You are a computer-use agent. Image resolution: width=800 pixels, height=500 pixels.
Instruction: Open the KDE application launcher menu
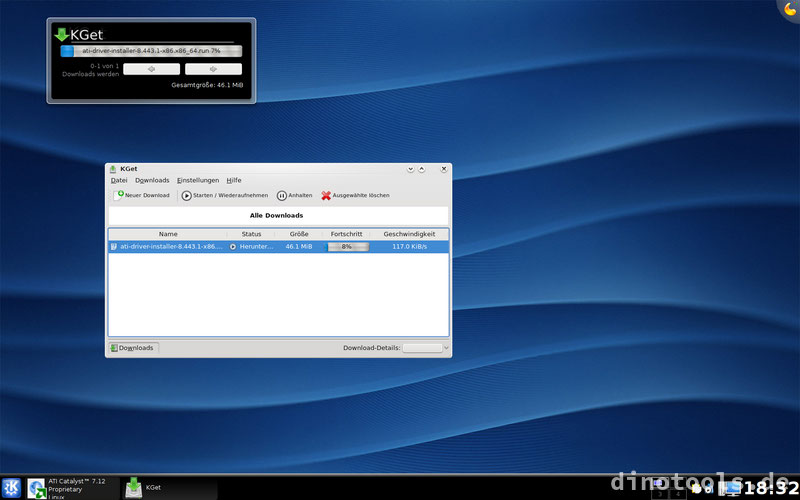(11, 488)
